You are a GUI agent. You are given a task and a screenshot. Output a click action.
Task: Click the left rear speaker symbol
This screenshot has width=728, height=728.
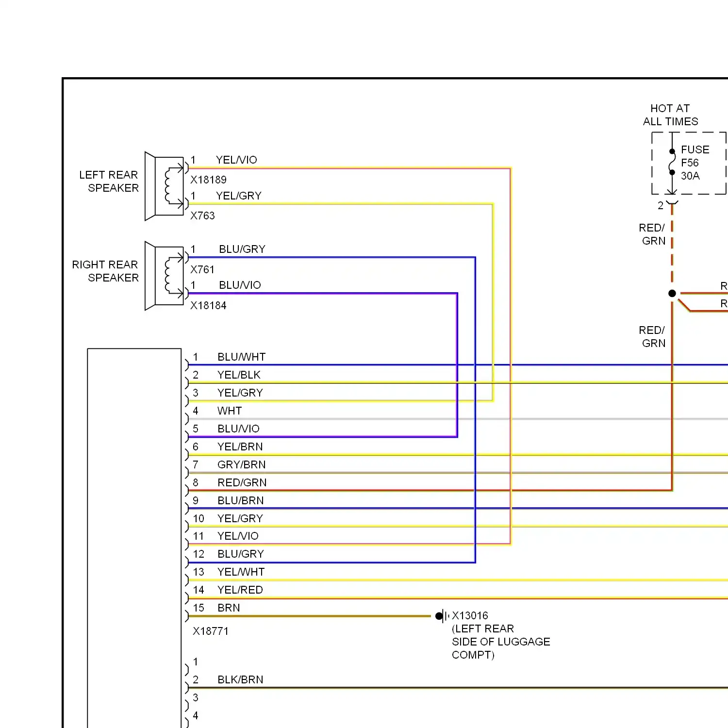pos(164,186)
